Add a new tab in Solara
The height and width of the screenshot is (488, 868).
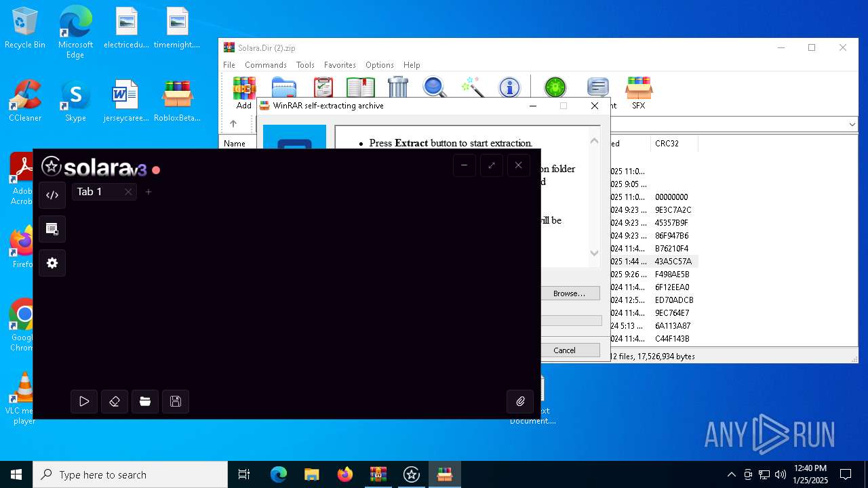click(149, 192)
